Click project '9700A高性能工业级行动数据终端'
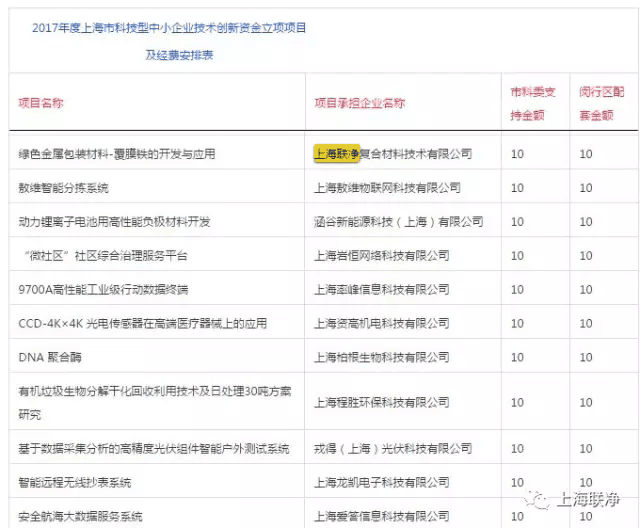The height and width of the screenshot is (528, 640). pyautogui.click(x=103, y=289)
